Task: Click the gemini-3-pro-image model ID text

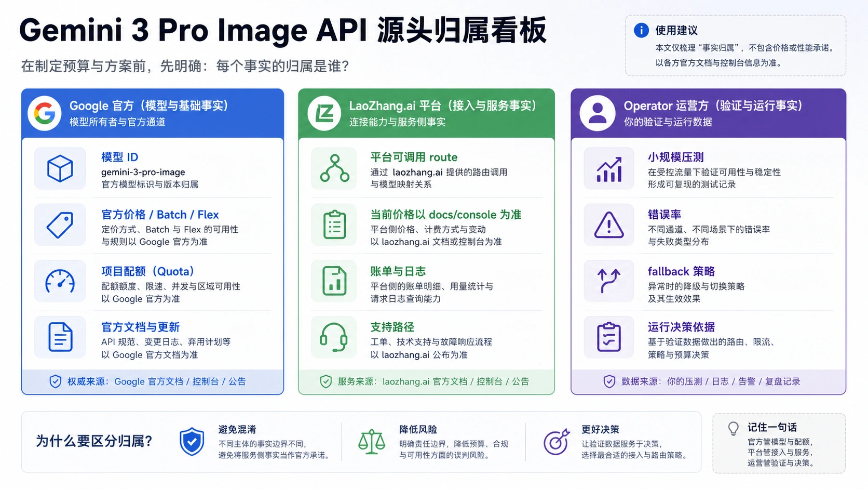Action: click(x=143, y=172)
